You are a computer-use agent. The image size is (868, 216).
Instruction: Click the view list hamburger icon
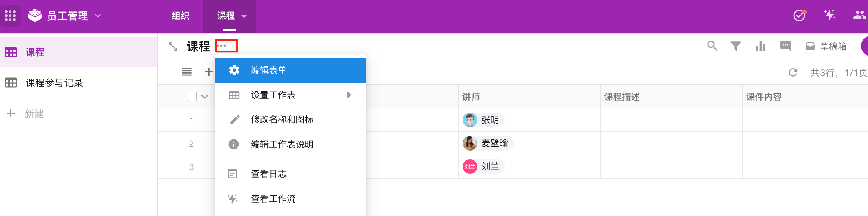coord(187,72)
